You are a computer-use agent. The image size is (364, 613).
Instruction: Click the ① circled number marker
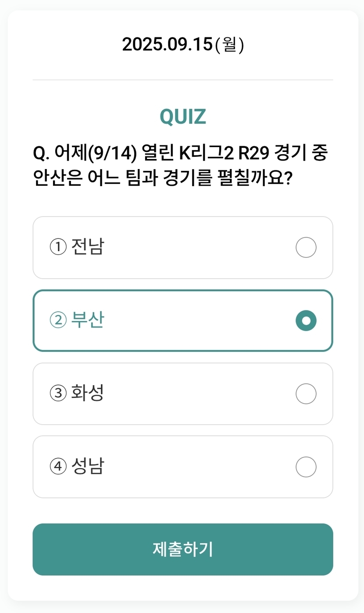58,247
